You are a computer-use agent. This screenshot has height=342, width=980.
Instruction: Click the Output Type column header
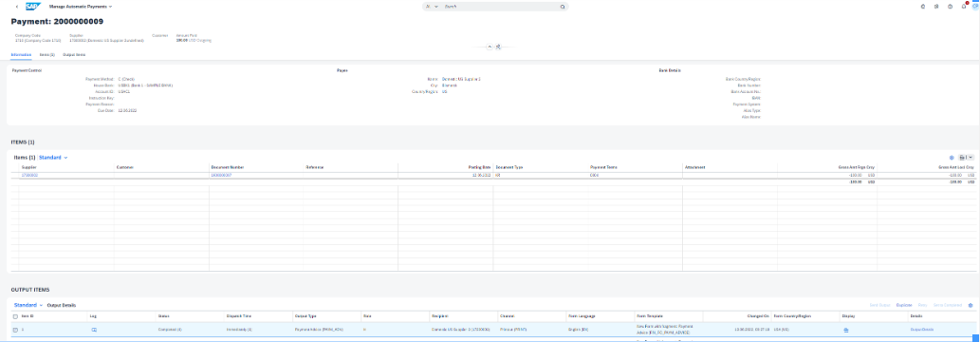pyautogui.click(x=305, y=317)
